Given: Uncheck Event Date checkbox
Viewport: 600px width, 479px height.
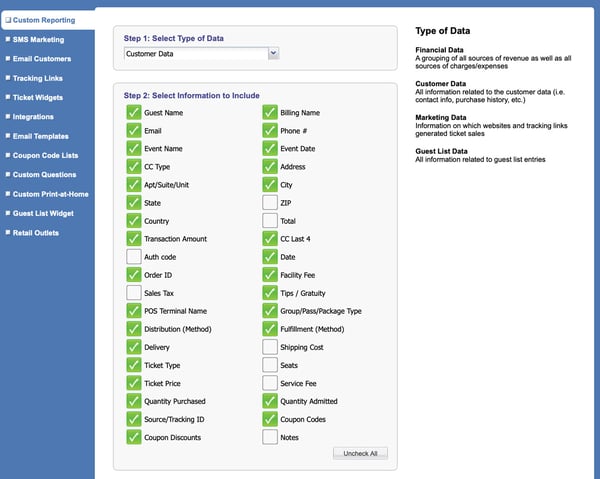Looking at the screenshot, I should pyautogui.click(x=270, y=148).
